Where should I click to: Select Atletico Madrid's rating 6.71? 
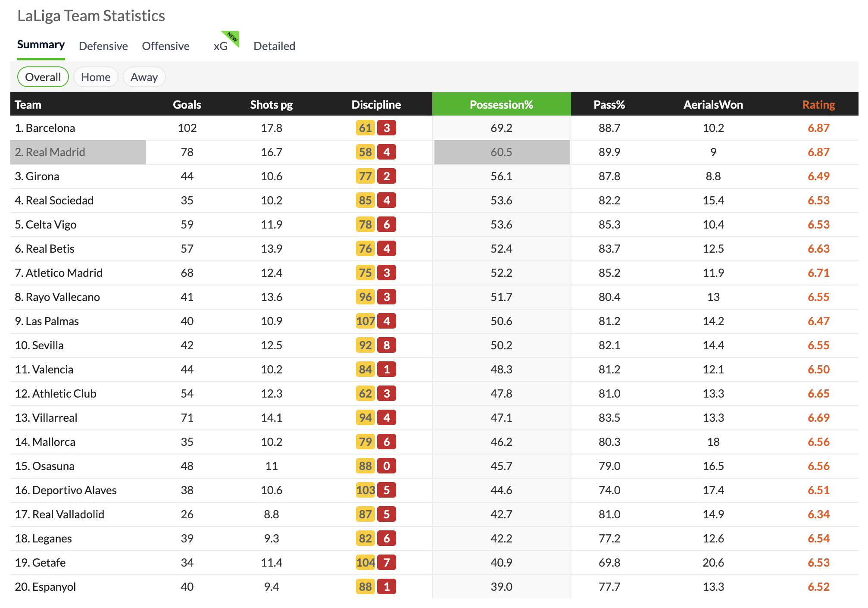(x=819, y=273)
